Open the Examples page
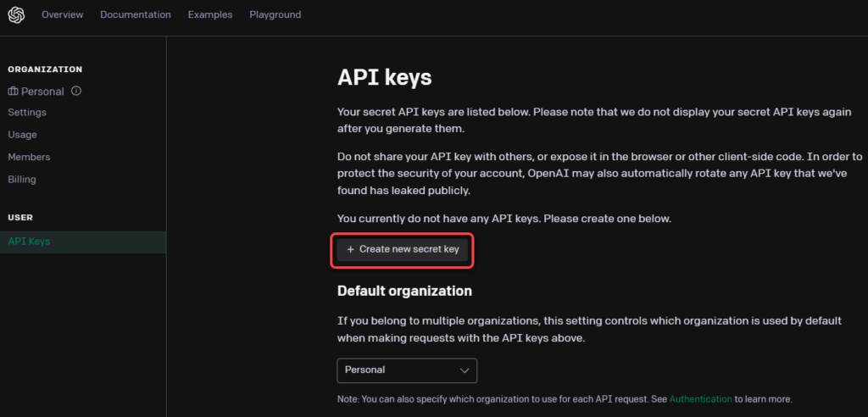 [x=210, y=15]
